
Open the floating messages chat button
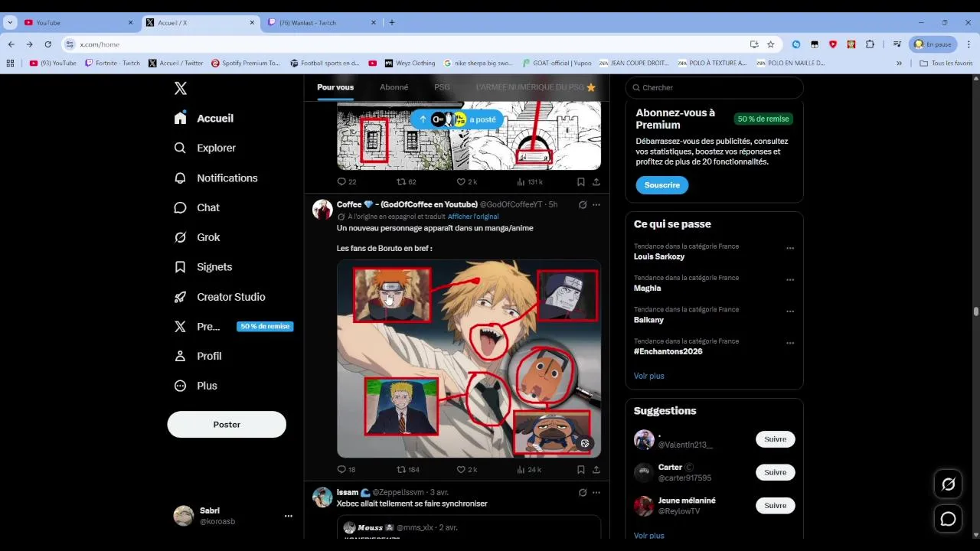pyautogui.click(x=948, y=519)
